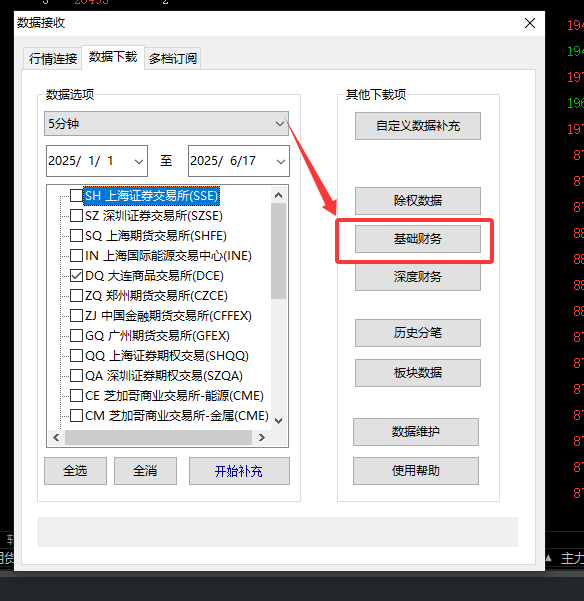Tick QQ 上海证券期权交易(SHQQ) checkbox

click(x=76, y=355)
